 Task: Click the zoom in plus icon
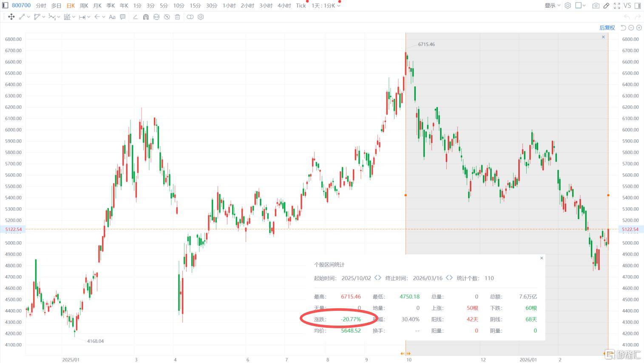click(639, 28)
